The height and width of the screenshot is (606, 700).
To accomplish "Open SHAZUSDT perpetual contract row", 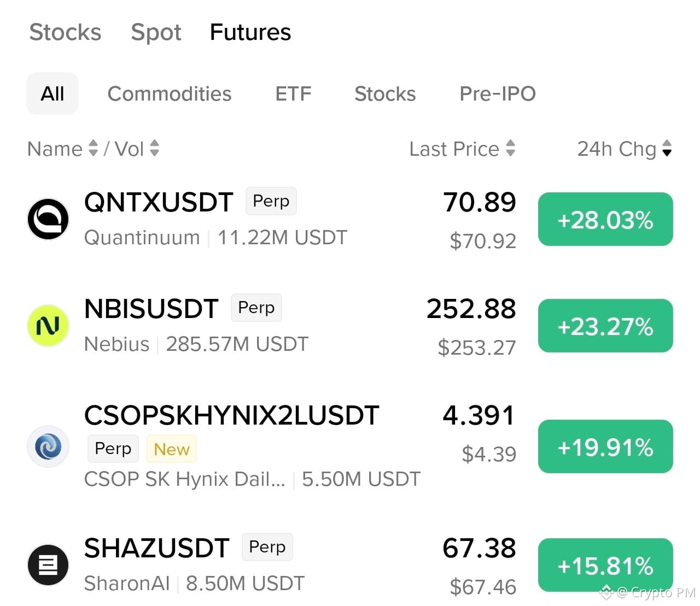I will pyautogui.click(x=350, y=565).
